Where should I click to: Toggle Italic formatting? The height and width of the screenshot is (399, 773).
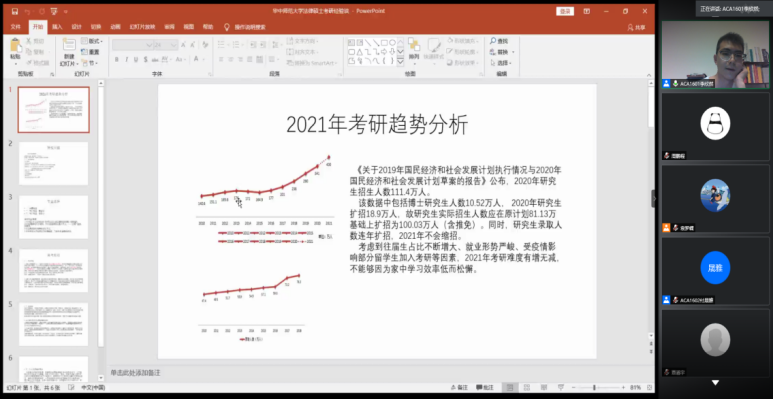click(127, 59)
